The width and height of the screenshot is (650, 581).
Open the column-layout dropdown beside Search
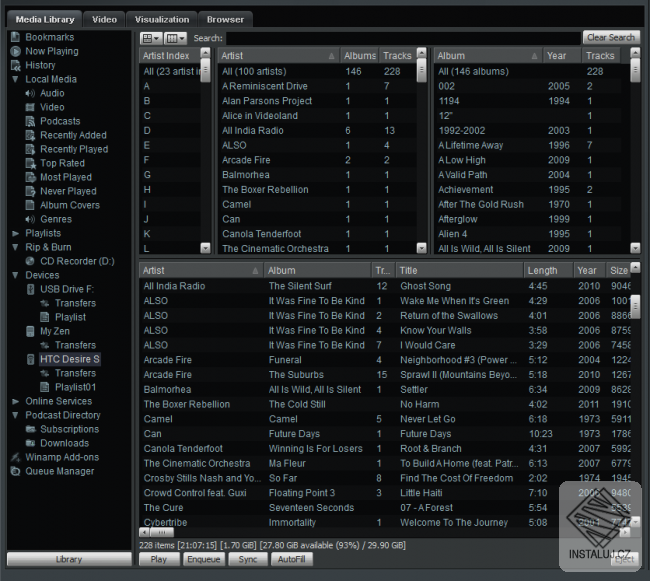point(175,38)
